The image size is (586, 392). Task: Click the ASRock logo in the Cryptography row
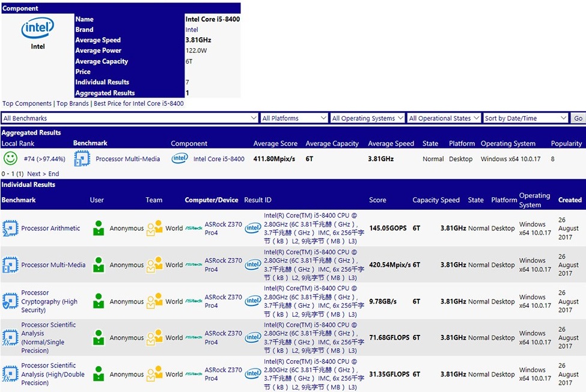click(x=194, y=301)
